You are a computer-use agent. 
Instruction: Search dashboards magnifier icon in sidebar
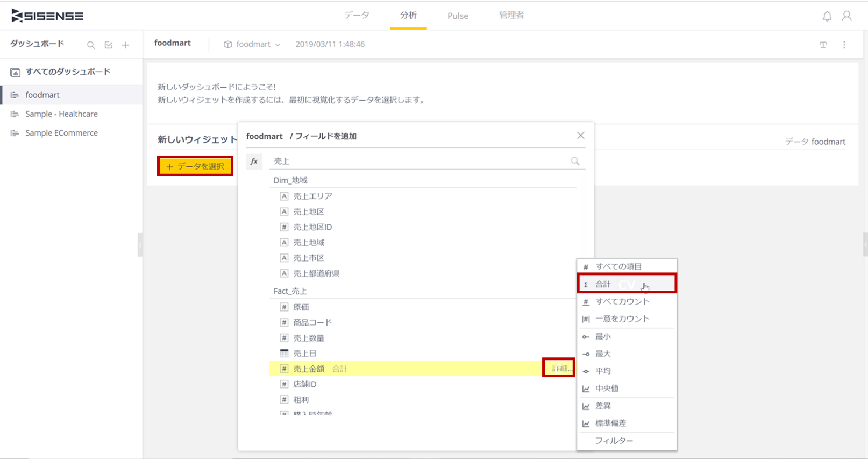(91, 45)
